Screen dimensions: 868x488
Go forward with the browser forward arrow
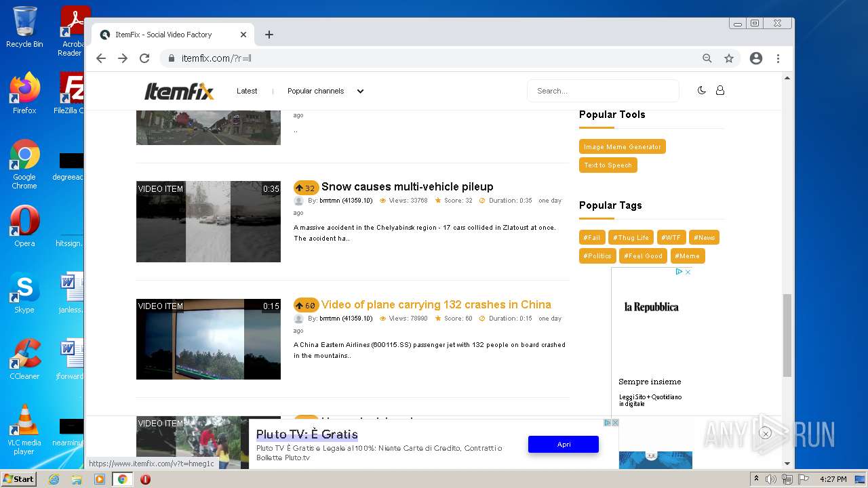coord(123,58)
